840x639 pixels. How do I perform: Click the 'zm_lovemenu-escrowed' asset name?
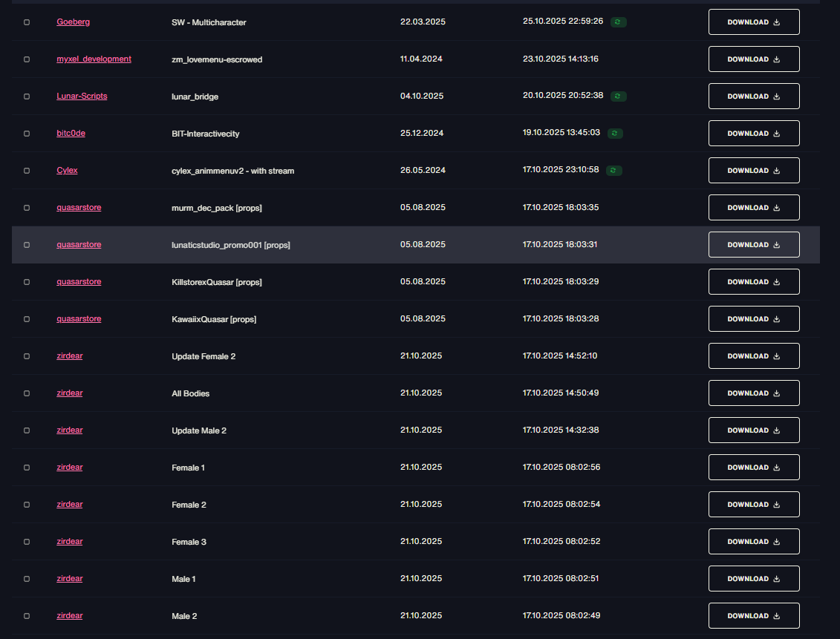click(x=217, y=59)
